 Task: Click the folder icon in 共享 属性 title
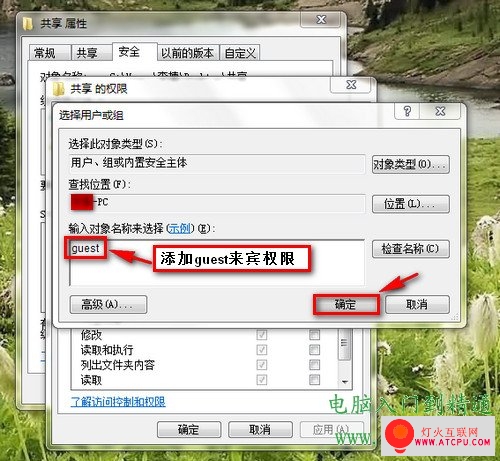(x=28, y=24)
